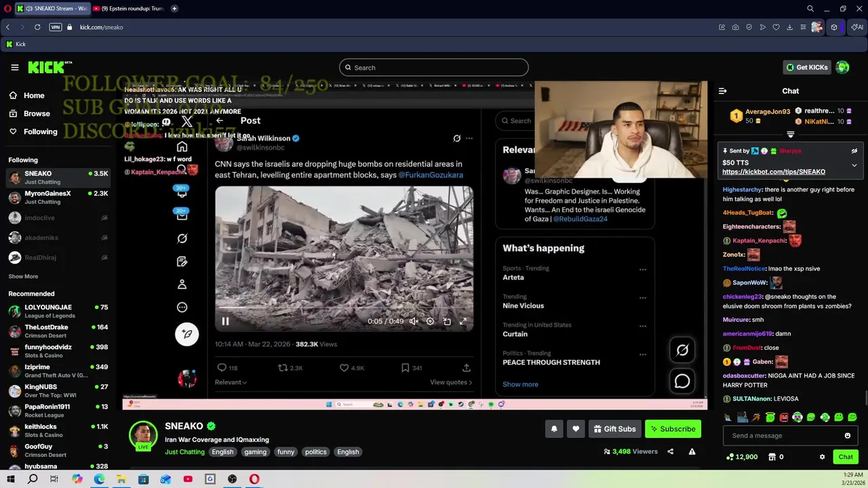Expand tweet video to fullscreen
The image size is (868, 488).
tap(463, 321)
